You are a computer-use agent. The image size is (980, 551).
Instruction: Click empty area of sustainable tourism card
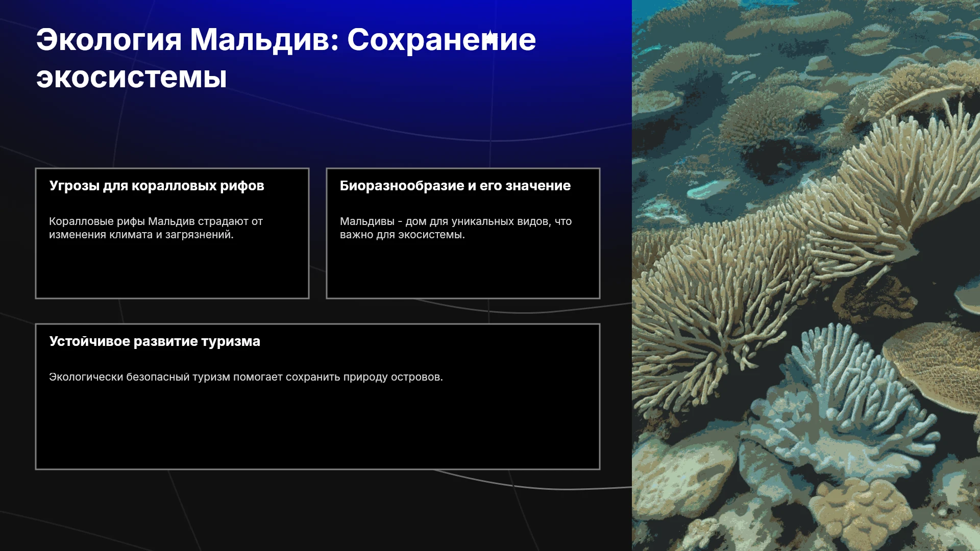click(x=317, y=426)
